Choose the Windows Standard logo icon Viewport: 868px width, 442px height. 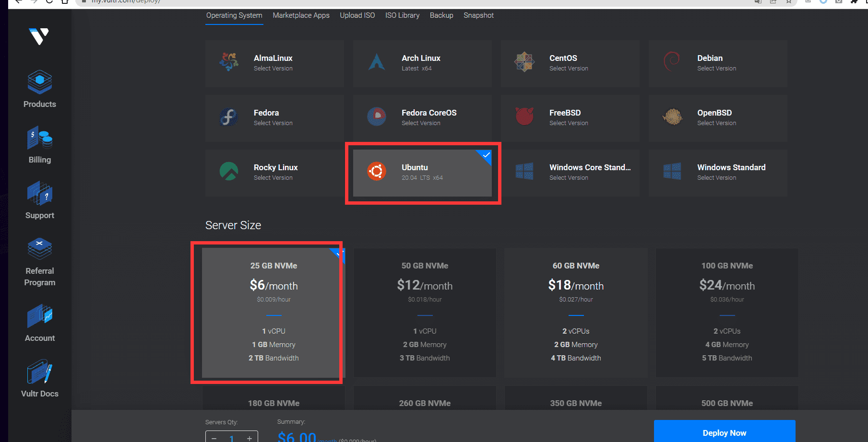(x=672, y=171)
